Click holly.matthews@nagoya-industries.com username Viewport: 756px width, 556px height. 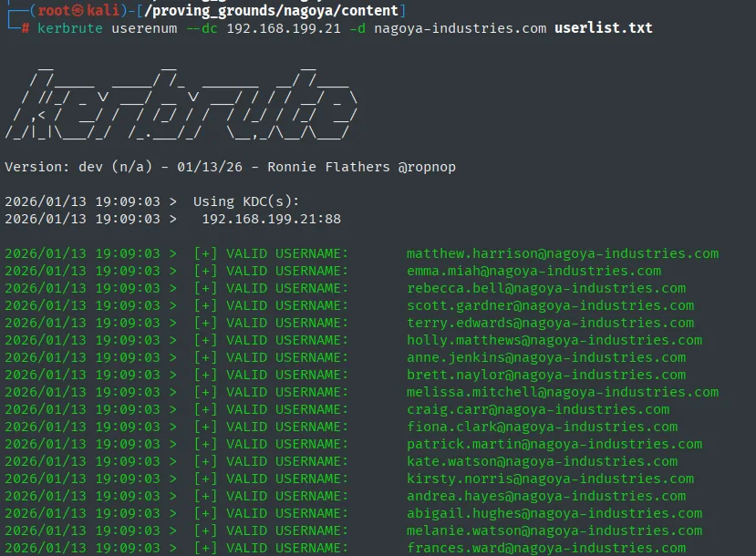click(554, 340)
